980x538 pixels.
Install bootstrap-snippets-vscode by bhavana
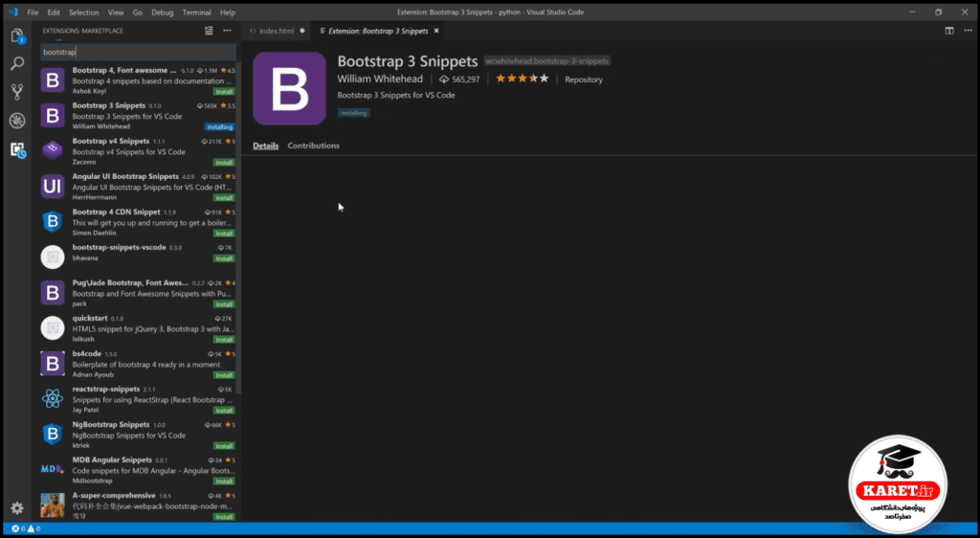coord(224,258)
